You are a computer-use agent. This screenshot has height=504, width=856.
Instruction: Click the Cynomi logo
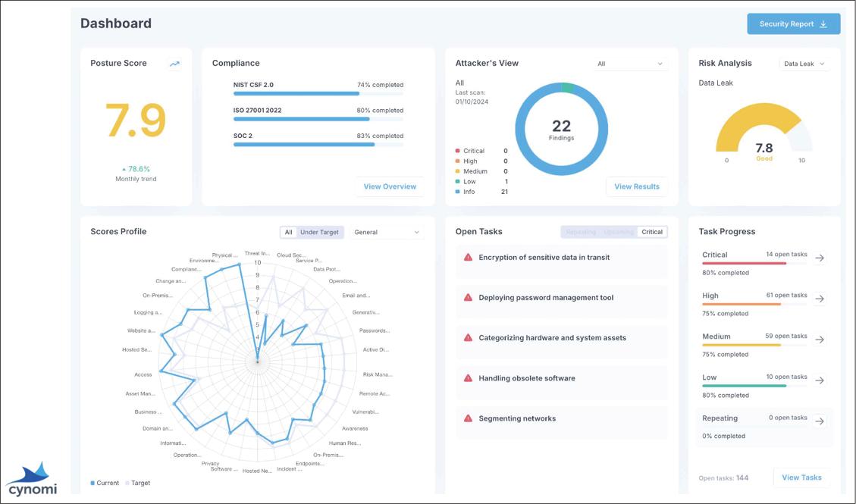coord(32,479)
